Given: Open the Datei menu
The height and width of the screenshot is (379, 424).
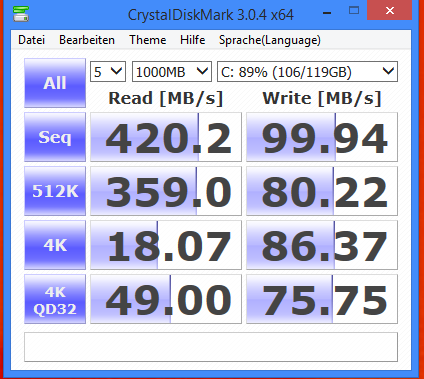Looking at the screenshot, I should point(31,40).
